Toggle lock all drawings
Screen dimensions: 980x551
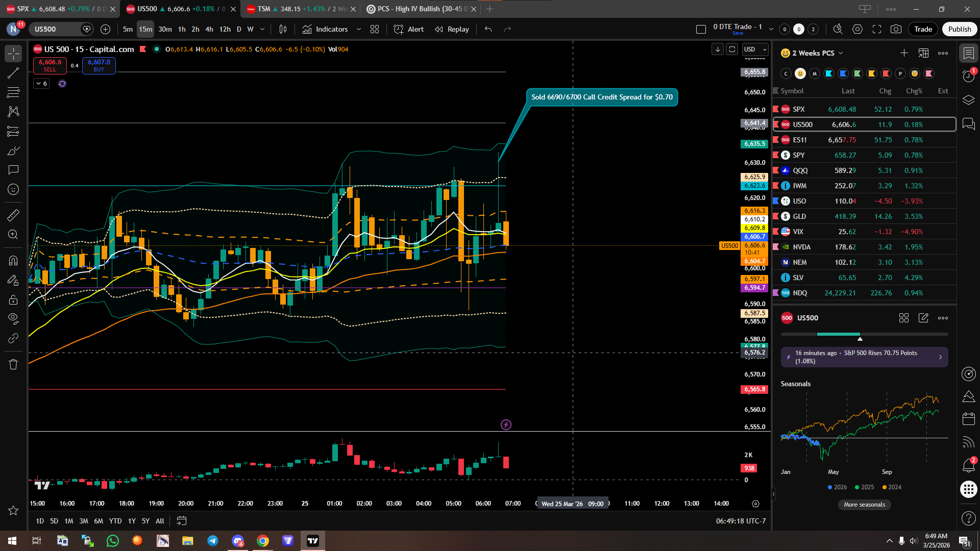pos(13,299)
